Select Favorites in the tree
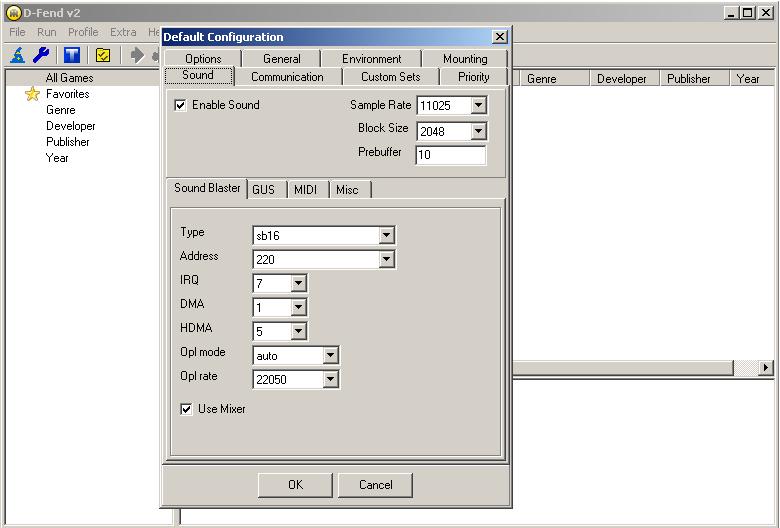This screenshot has height=528, width=780. (68, 94)
